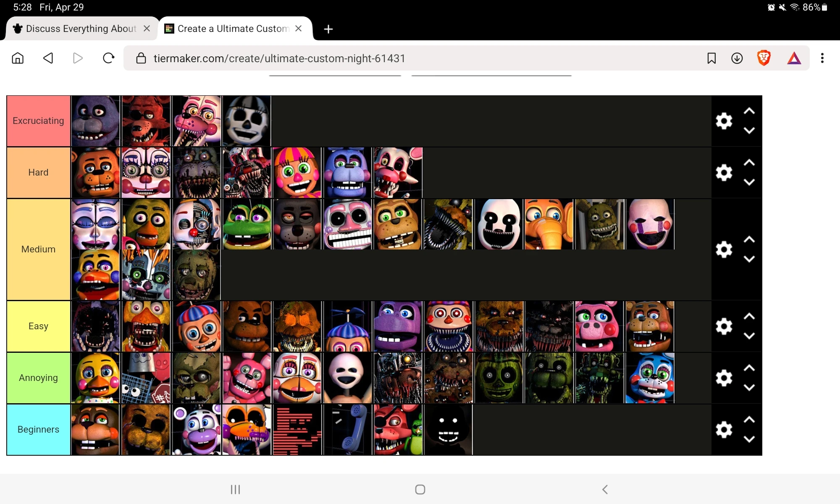Click the yellow Easy tier label
840x504 pixels.
[38, 326]
